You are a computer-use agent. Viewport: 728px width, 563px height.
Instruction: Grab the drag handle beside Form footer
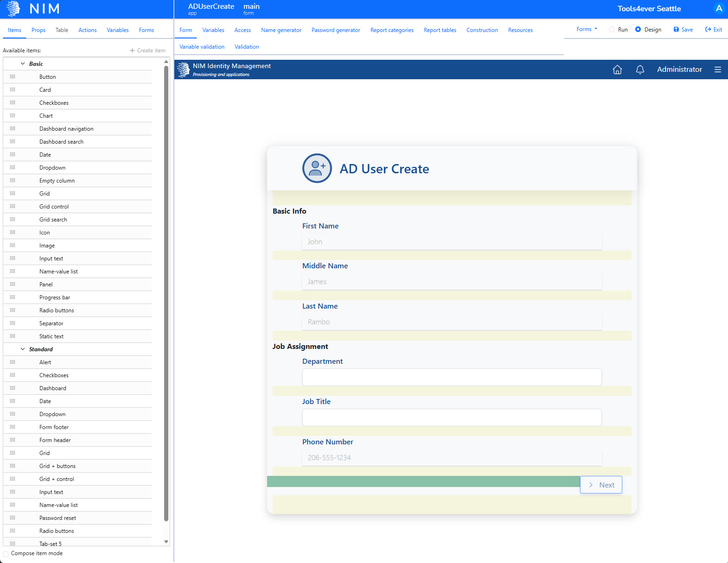(x=13, y=427)
